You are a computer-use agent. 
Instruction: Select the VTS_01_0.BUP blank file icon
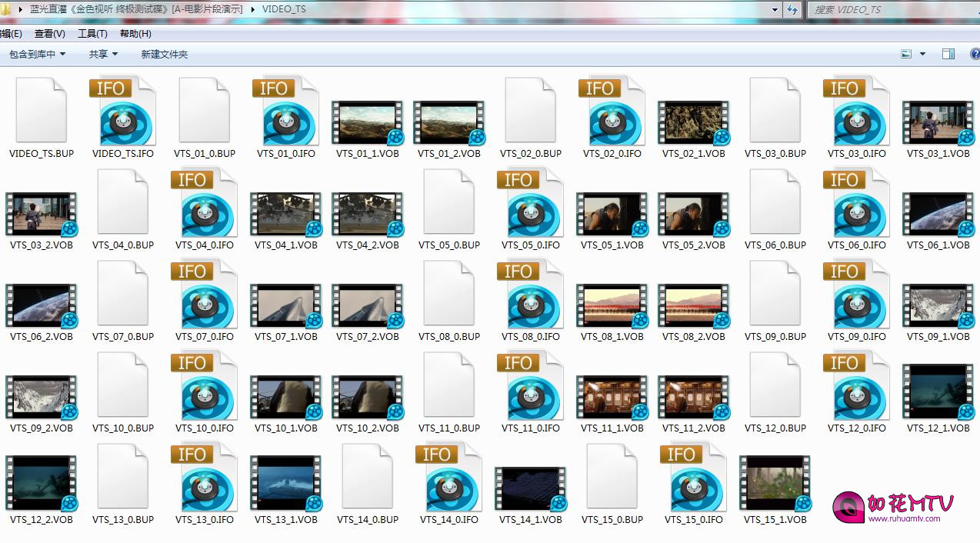coord(205,111)
